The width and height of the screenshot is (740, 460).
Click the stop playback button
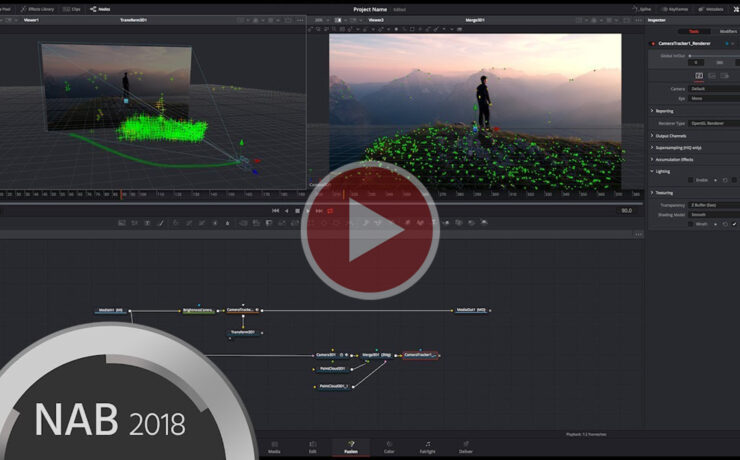pyautogui.click(x=297, y=210)
